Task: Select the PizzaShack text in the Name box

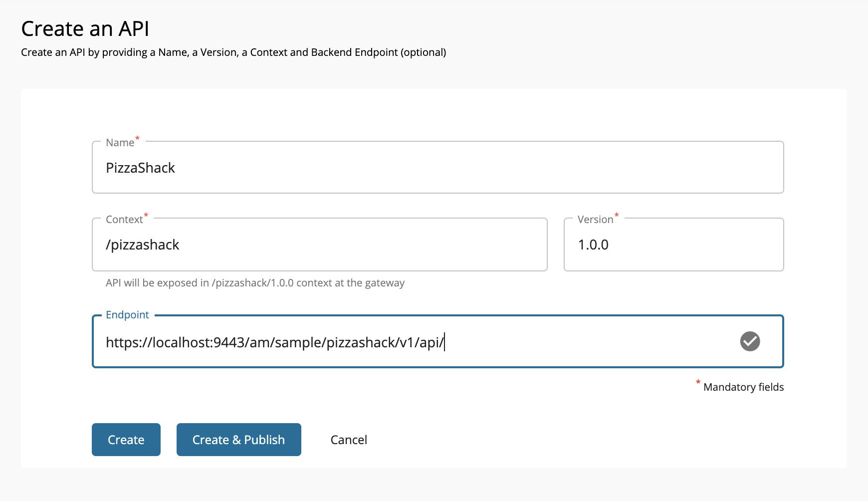Action: point(140,168)
